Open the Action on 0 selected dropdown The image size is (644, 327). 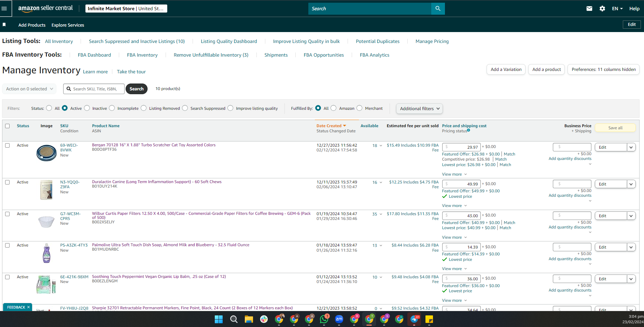[x=29, y=89]
